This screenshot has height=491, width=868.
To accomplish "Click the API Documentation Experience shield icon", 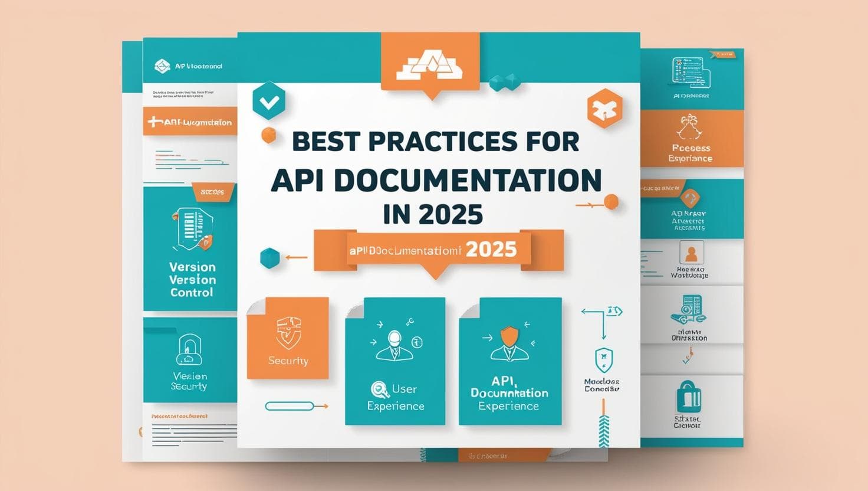I will (x=509, y=336).
